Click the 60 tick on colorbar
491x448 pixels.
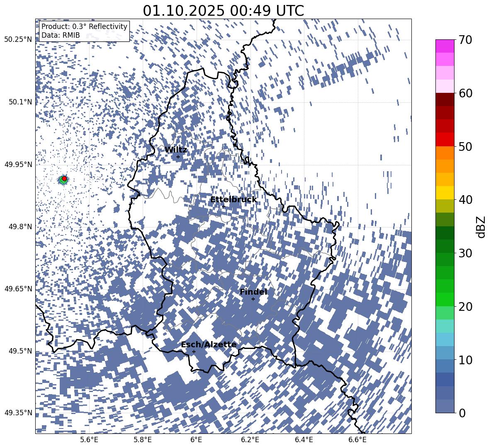466,93
